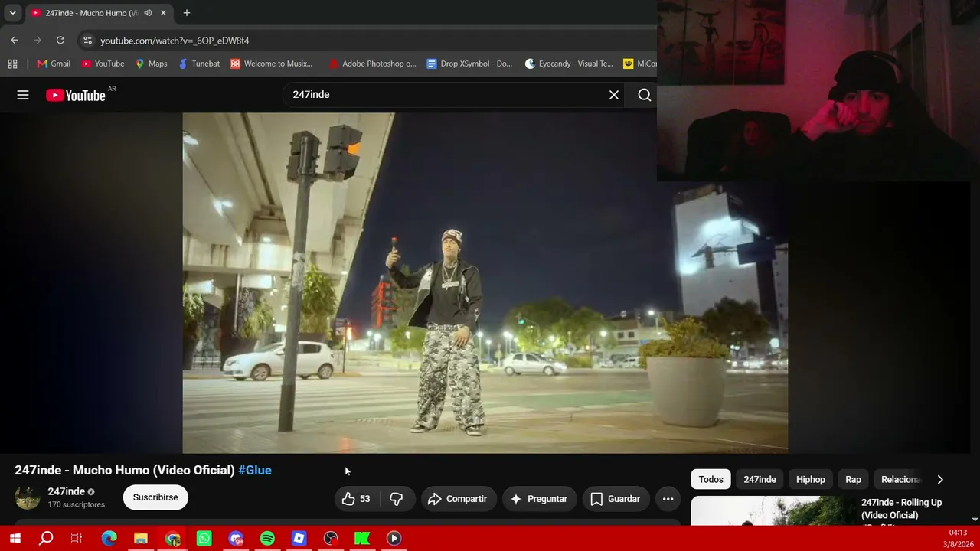Select the Hiphop filter chip
This screenshot has height=551, width=980.
(811, 479)
